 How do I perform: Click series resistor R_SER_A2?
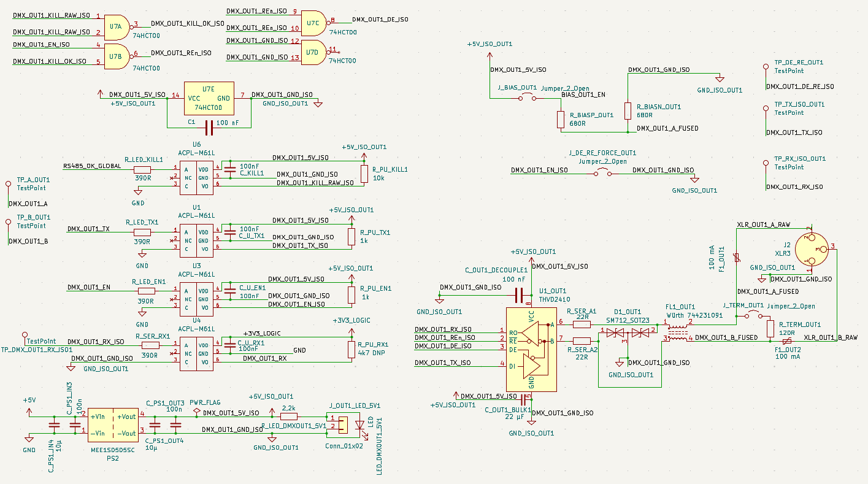tap(582, 340)
